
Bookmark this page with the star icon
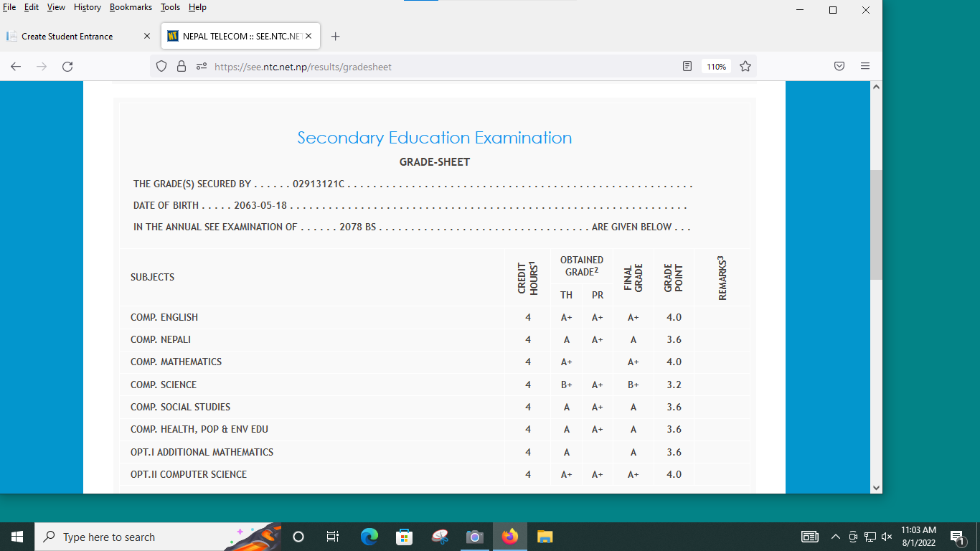click(745, 67)
